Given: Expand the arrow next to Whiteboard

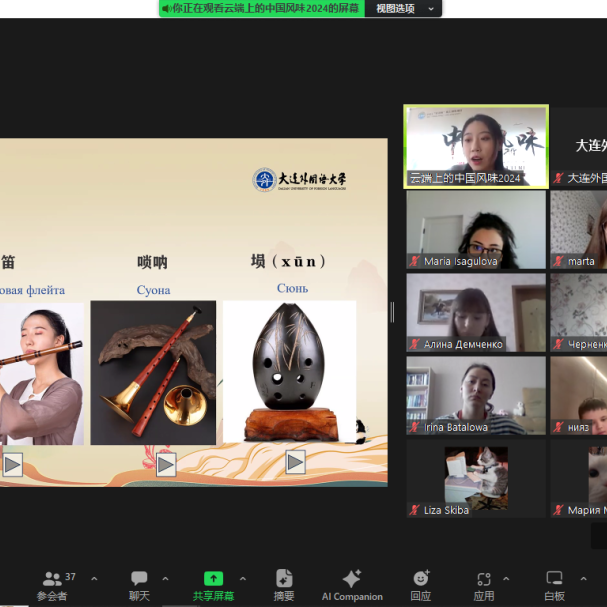Looking at the screenshot, I should 583,578.
